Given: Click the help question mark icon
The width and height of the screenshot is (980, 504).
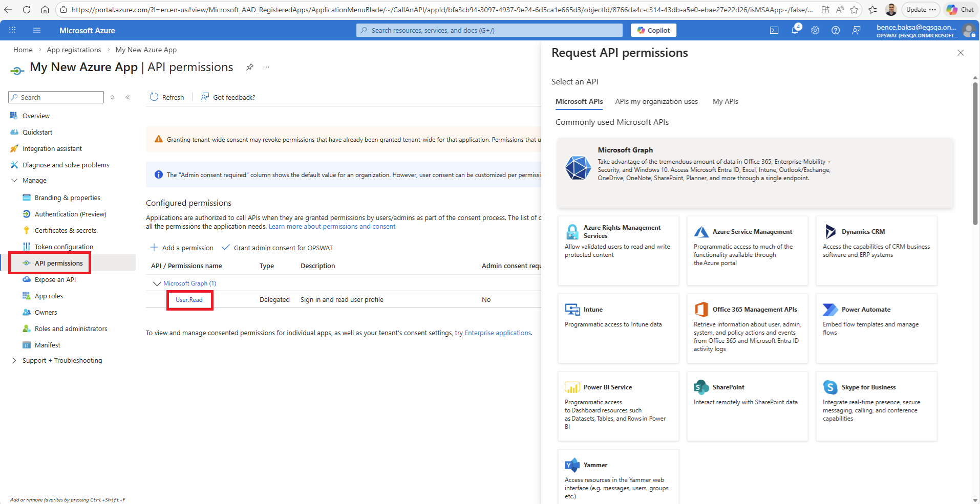Looking at the screenshot, I should [836, 30].
